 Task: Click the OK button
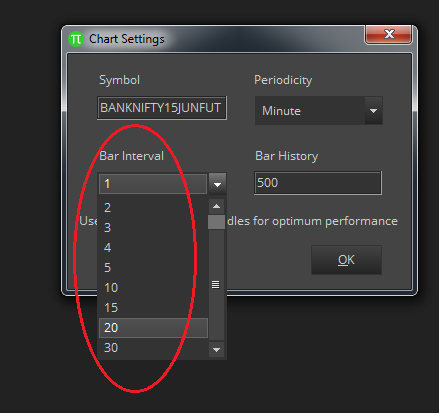tap(346, 260)
